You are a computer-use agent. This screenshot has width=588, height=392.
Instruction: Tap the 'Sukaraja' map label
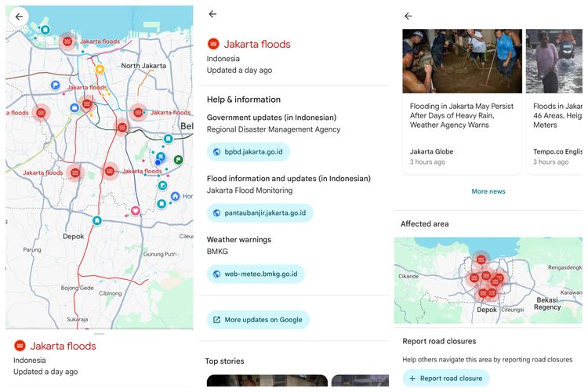pyautogui.click(x=78, y=319)
